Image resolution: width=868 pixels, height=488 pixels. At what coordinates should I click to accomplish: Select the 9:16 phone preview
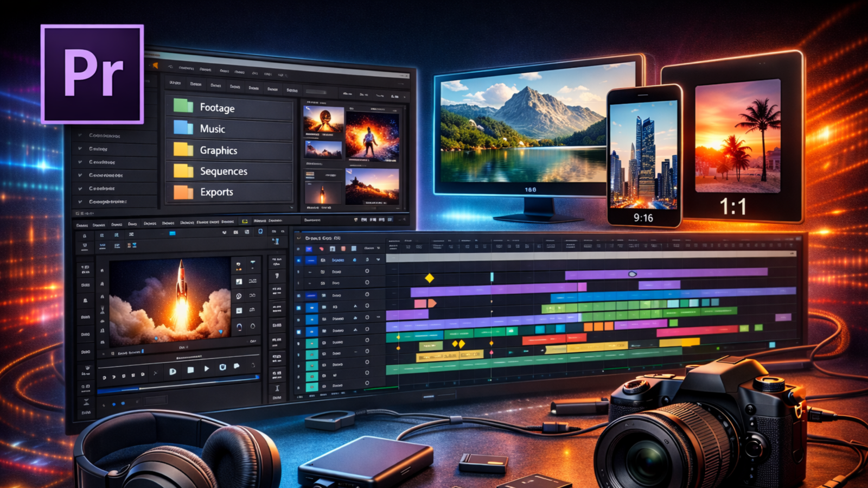click(643, 156)
